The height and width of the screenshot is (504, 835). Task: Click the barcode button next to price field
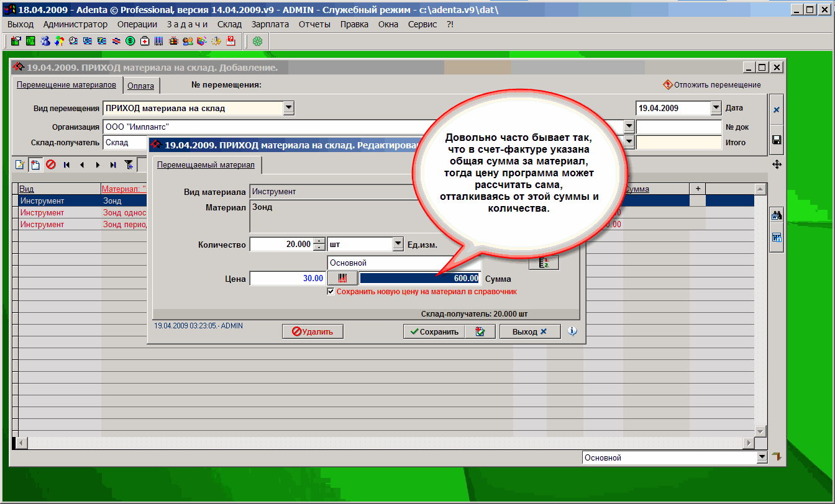click(x=342, y=279)
